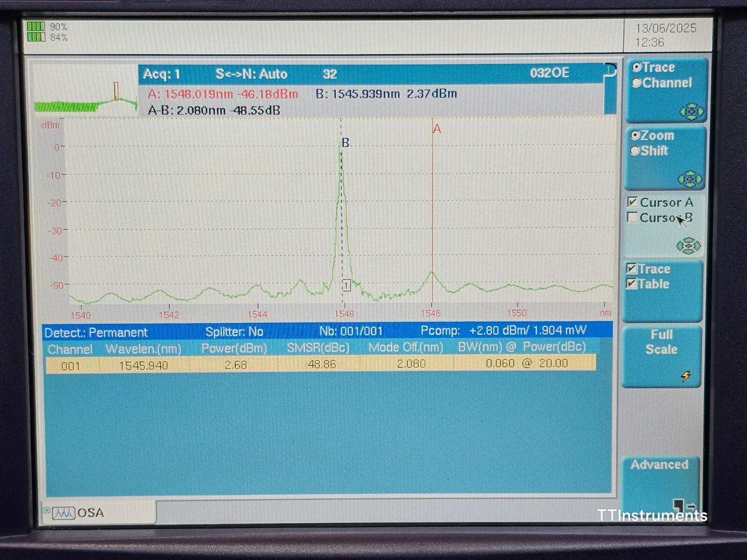Click the 032OE label
747x560 pixels.
coord(550,73)
